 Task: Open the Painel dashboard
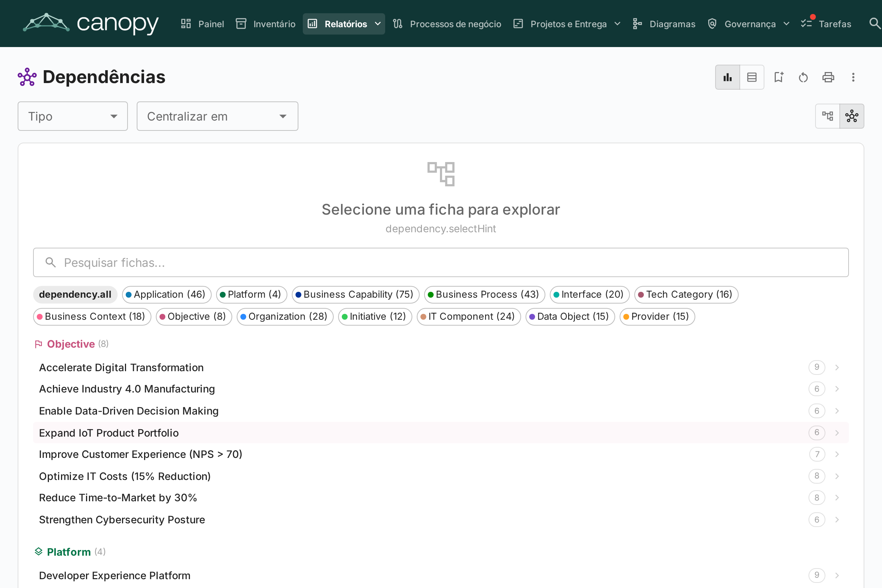202,24
